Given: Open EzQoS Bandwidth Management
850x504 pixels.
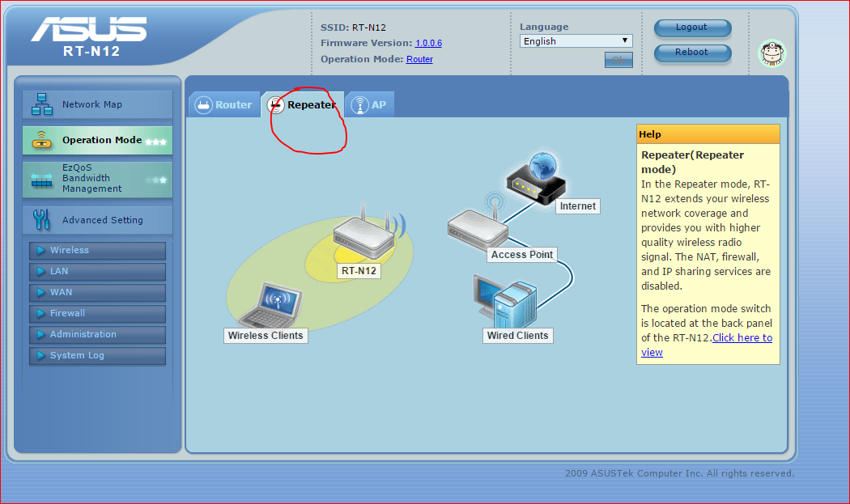Looking at the screenshot, I should [x=98, y=179].
